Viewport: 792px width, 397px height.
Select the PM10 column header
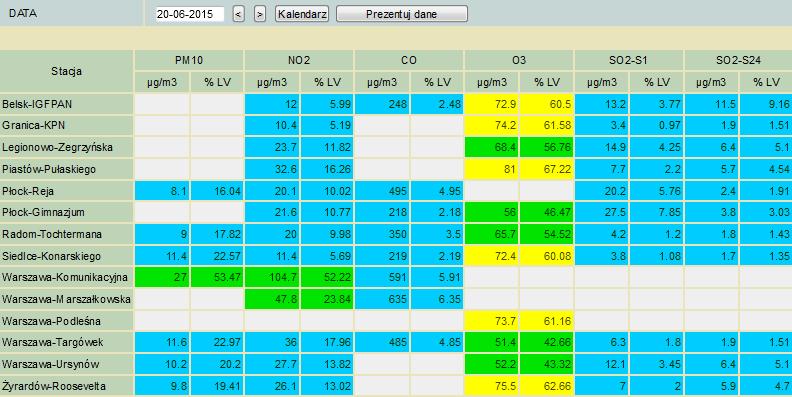pyautogui.click(x=188, y=61)
